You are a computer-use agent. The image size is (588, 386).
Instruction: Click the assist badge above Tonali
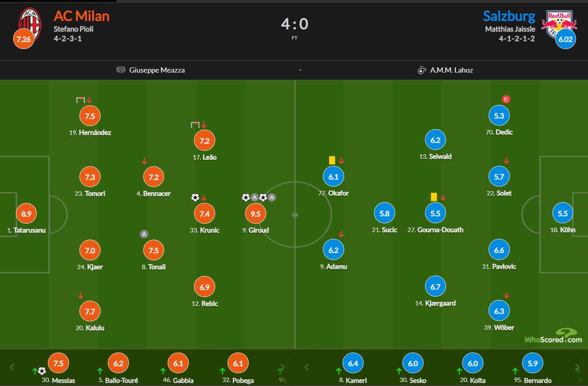(x=144, y=234)
